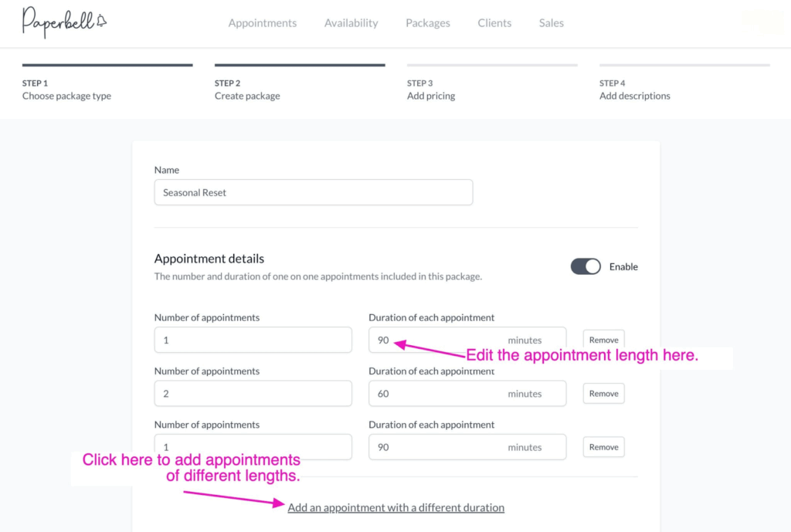The height and width of the screenshot is (532, 791).
Task: Open the Sales page
Action: tap(552, 23)
